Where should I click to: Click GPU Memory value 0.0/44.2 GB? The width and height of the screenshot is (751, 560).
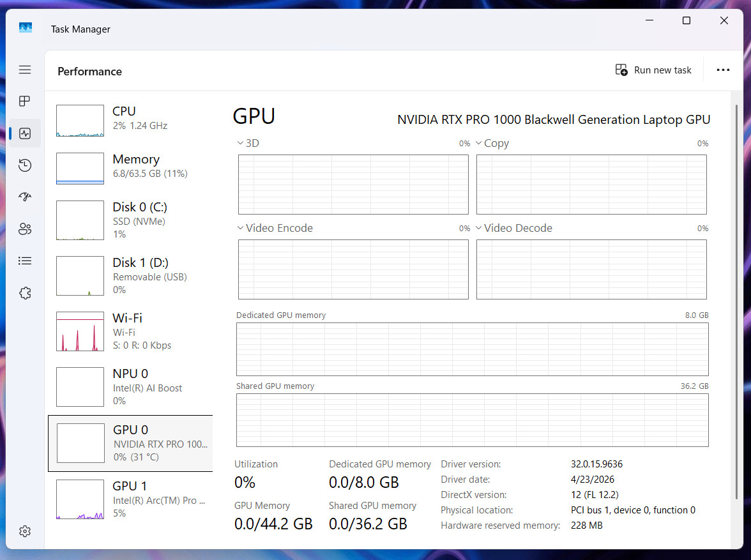(x=273, y=524)
